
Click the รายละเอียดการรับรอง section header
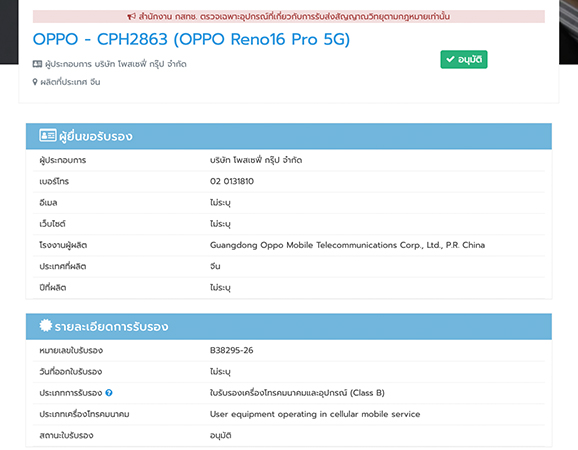289,327
